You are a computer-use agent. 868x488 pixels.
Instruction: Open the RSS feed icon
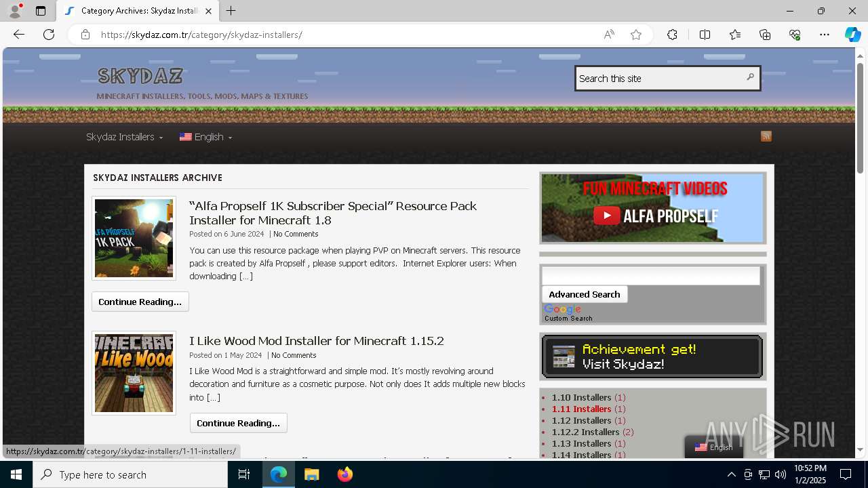point(766,136)
